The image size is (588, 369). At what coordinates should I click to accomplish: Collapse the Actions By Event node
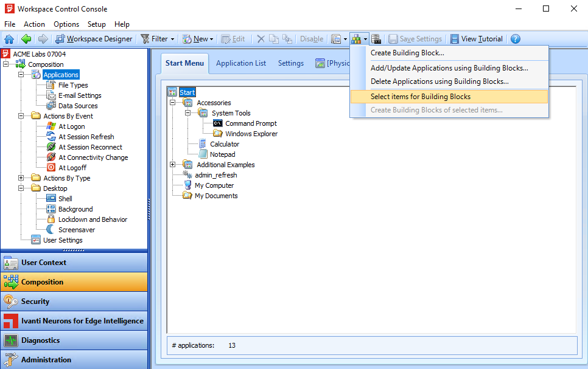click(x=21, y=116)
